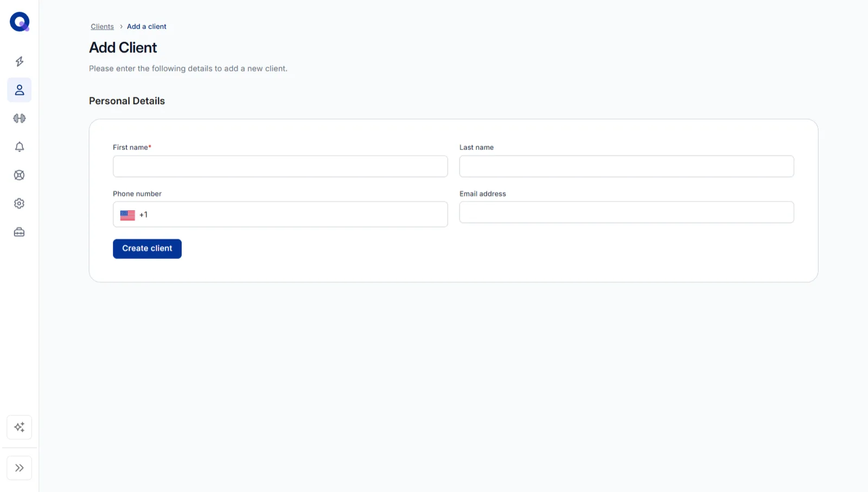Click the 'Phone number' field label
The image size is (868, 492).
137,194
